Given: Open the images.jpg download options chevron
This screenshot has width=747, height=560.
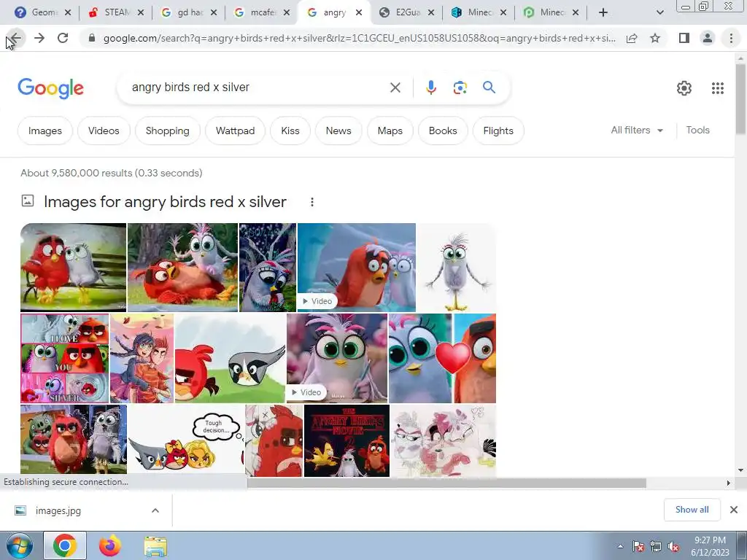Looking at the screenshot, I should (155, 510).
